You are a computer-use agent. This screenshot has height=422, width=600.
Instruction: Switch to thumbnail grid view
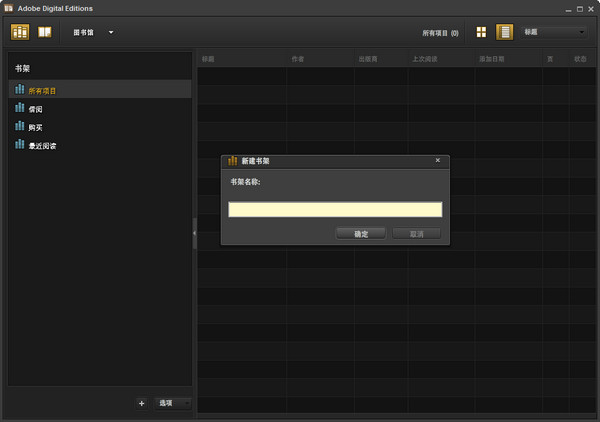point(481,32)
